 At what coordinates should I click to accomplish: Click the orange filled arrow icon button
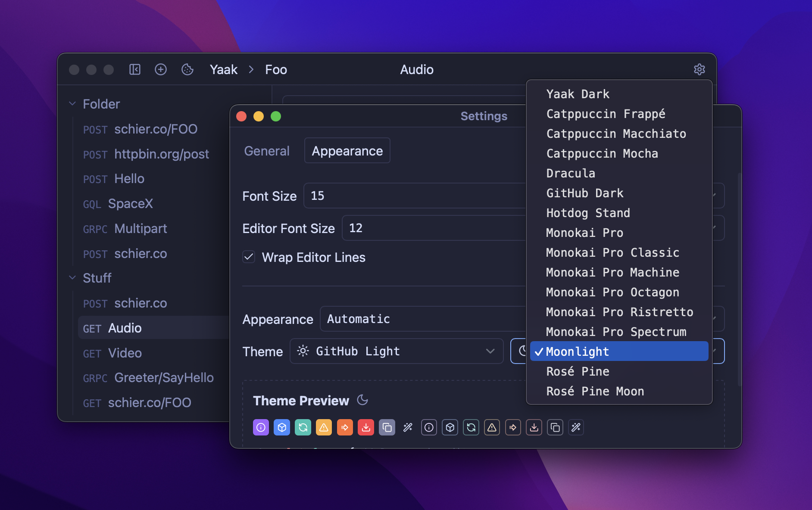click(345, 427)
